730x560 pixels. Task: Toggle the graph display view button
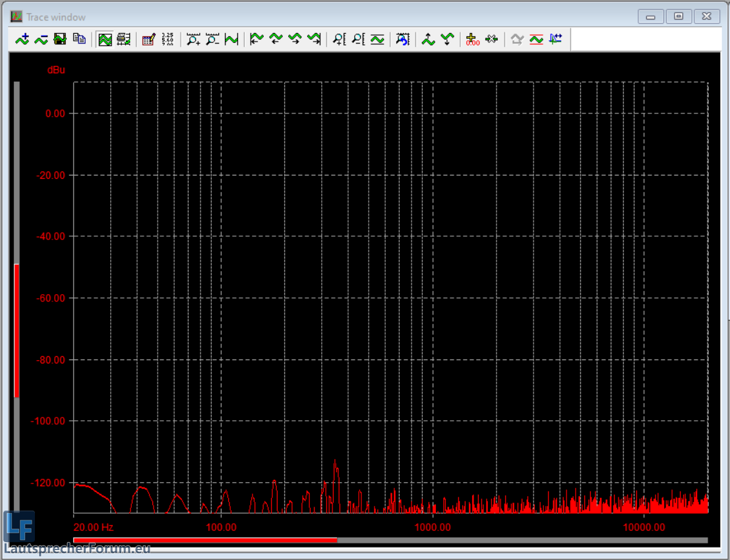tap(105, 40)
